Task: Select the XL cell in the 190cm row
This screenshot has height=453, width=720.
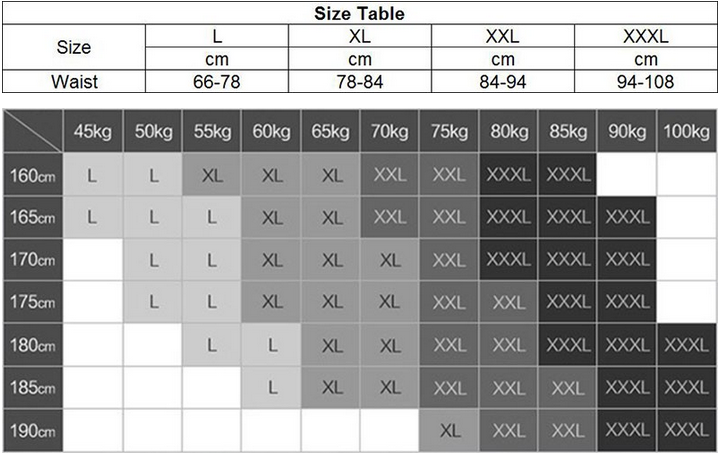Action: pyautogui.click(x=449, y=431)
